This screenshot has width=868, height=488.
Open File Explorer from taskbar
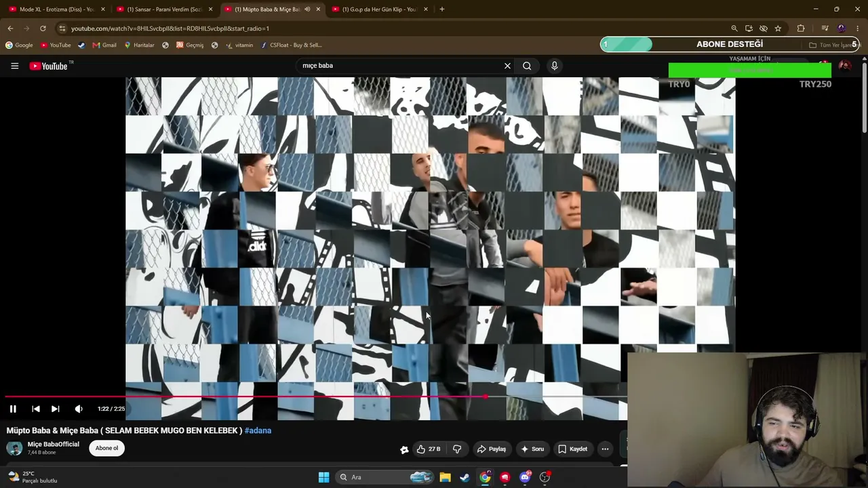coord(445,477)
